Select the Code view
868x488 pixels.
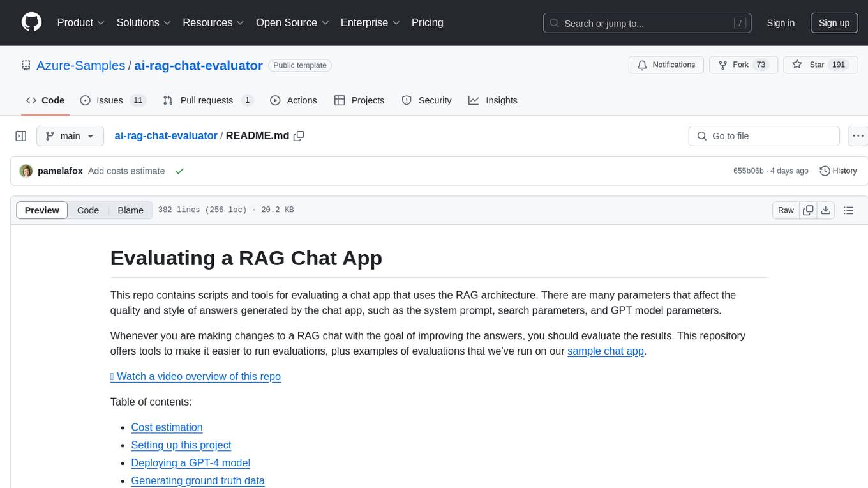pos(88,210)
